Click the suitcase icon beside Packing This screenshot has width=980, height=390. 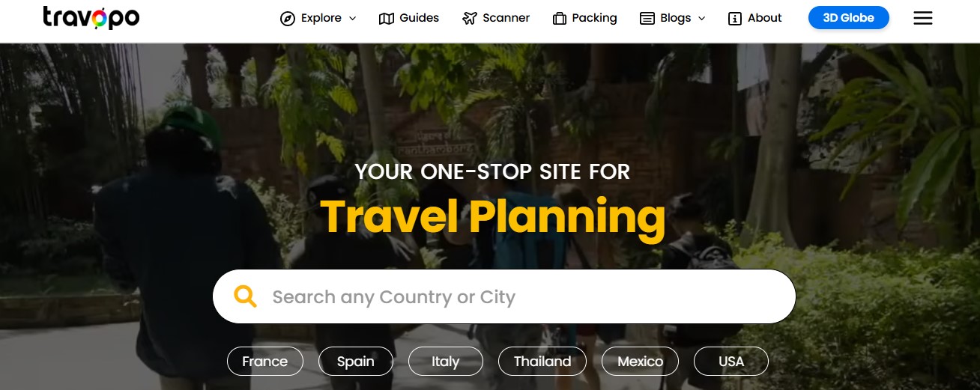(559, 19)
